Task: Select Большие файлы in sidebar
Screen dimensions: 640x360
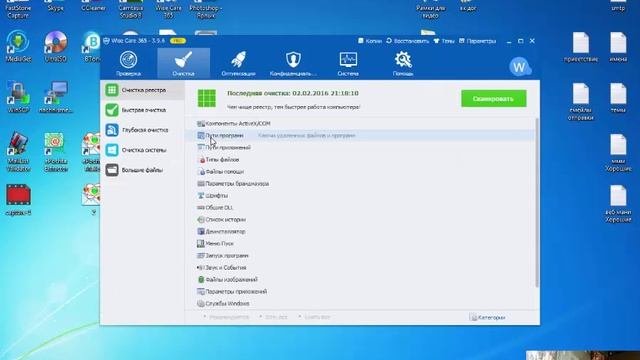Action: (x=142, y=170)
